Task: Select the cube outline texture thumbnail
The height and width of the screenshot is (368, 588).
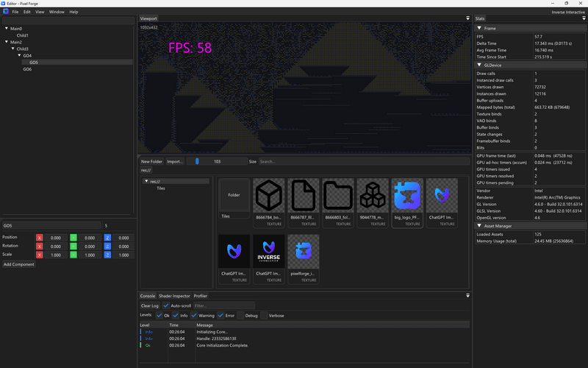Action: tap(269, 197)
